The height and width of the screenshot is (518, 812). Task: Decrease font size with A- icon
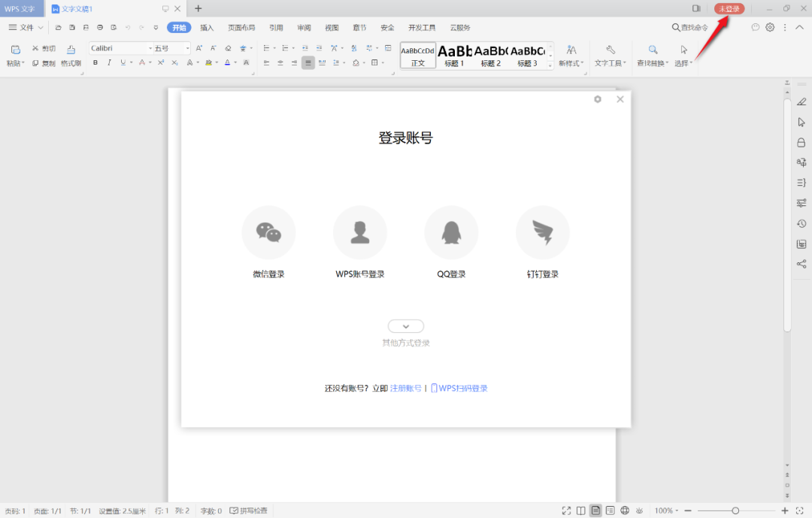tap(213, 48)
